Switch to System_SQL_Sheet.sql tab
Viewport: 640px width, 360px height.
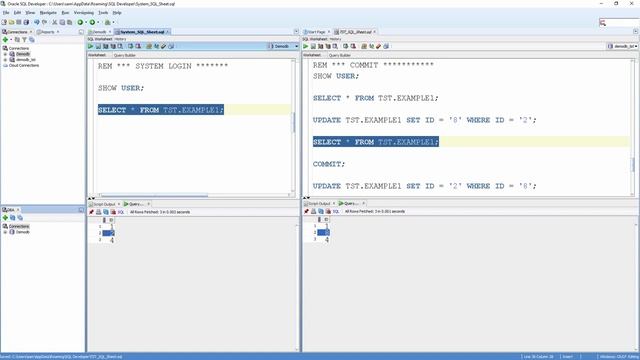tap(142, 32)
